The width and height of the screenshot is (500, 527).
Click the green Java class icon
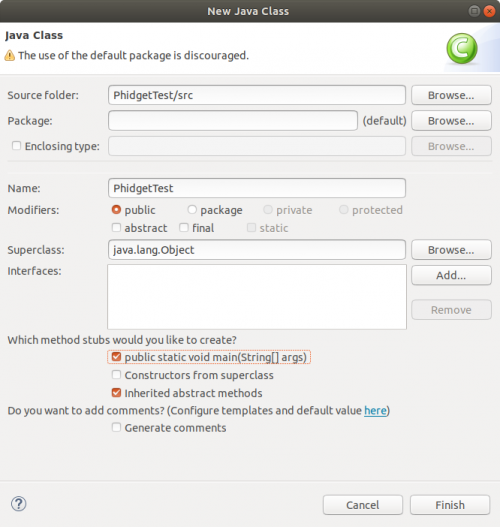click(462, 48)
